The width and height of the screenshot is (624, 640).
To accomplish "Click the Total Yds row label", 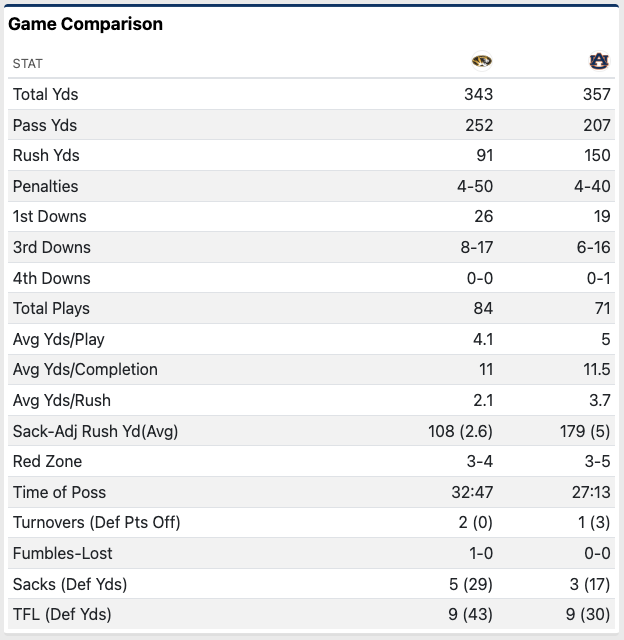I will point(45,94).
